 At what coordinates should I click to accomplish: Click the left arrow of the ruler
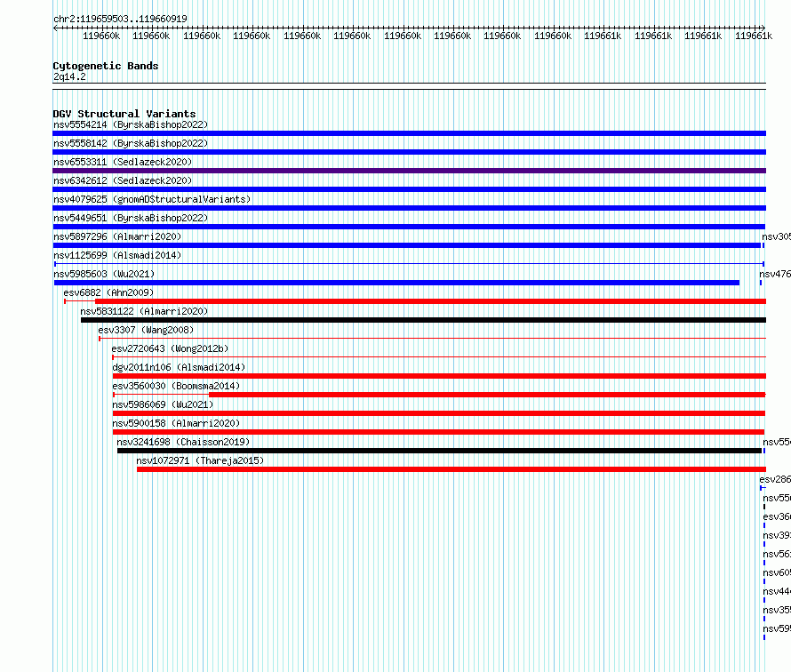pos(55,28)
